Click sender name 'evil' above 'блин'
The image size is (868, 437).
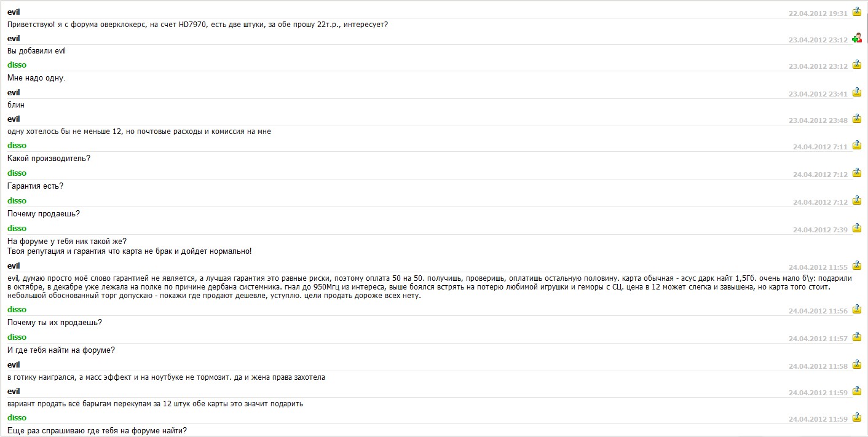click(14, 92)
